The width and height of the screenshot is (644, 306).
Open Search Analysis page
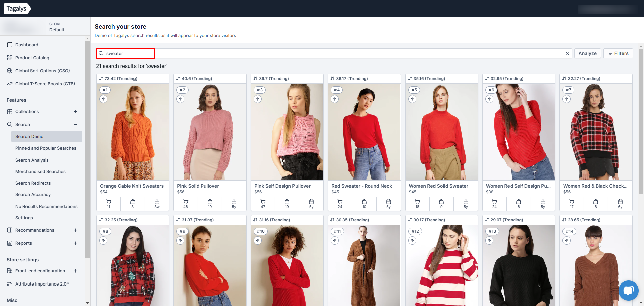[x=32, y=160]
